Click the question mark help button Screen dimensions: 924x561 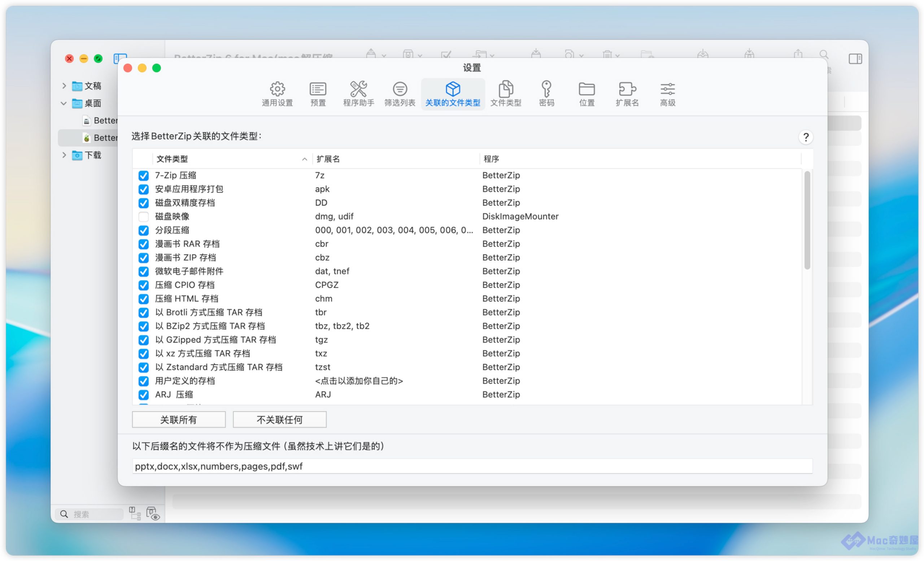coord(806,137)
